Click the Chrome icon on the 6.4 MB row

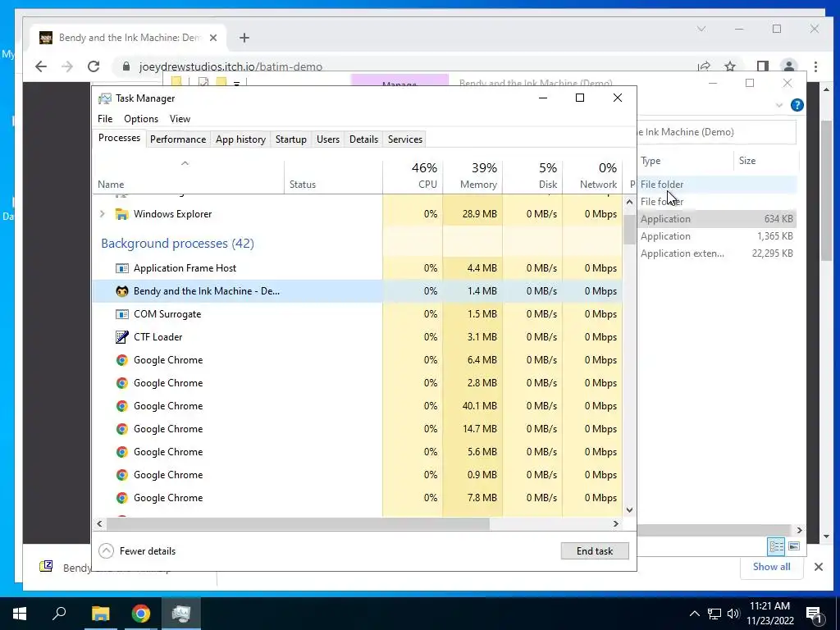tap(122, 360)
